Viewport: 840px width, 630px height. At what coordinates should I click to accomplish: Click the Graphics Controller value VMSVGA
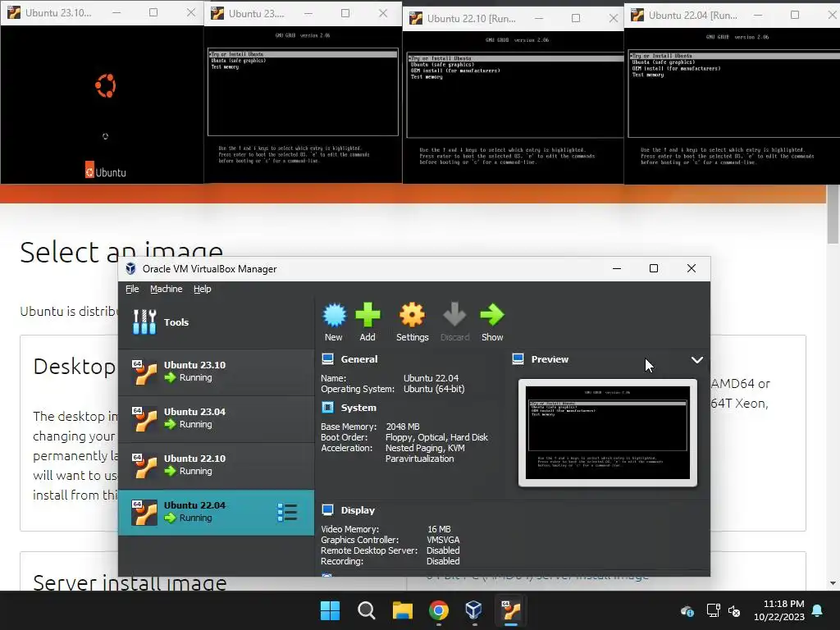(443, 540)
